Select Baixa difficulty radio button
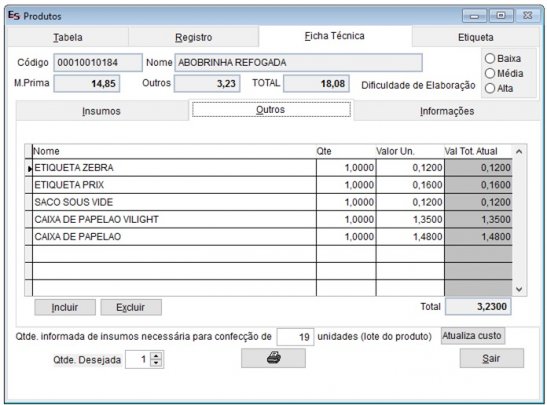 pyautogui.click(x=490, y=58)
